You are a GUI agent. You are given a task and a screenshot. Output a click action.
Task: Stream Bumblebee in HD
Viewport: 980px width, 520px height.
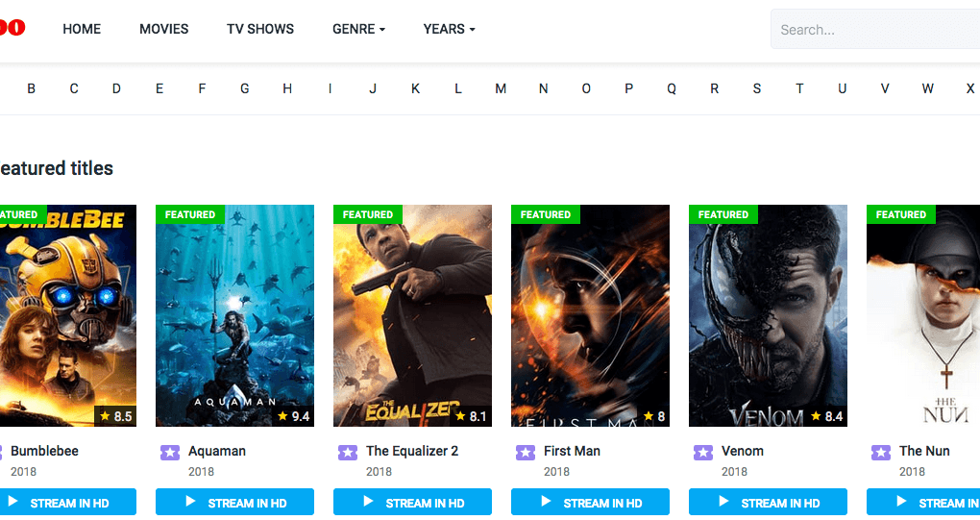click(x=67, y=502)
